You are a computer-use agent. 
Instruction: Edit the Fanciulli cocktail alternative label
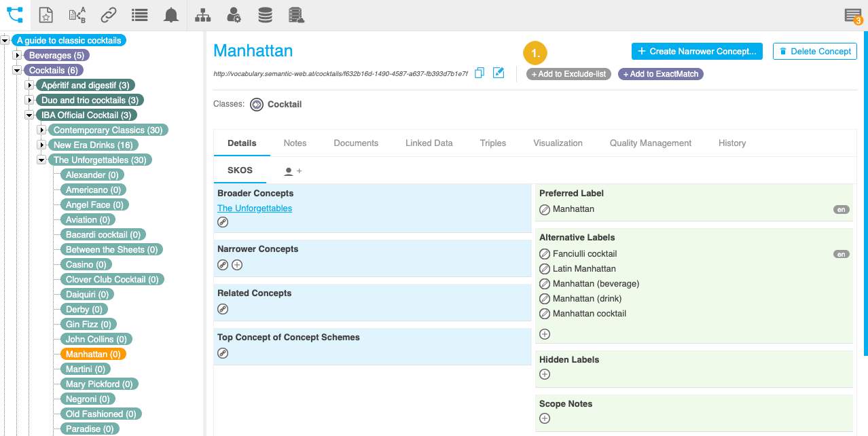click(544, 254)
